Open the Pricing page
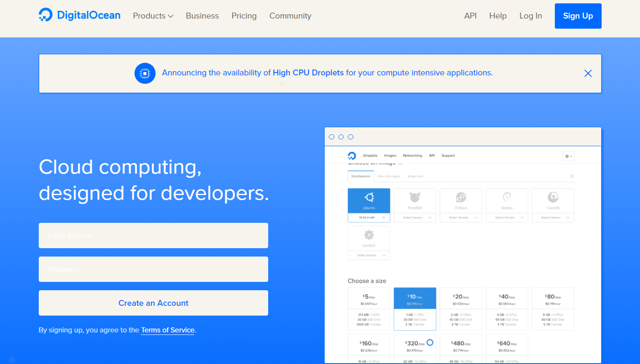The width and height of the screenshot is (640, 364). [x=244, y=16]
